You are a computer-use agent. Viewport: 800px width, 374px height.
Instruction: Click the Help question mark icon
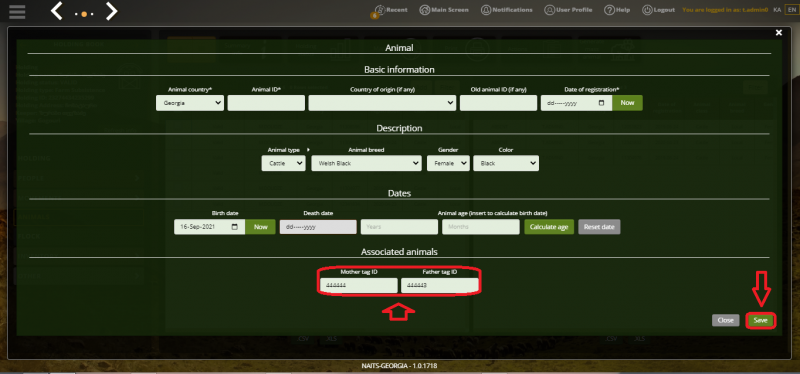pyautogui.click(x=609, y=10)
